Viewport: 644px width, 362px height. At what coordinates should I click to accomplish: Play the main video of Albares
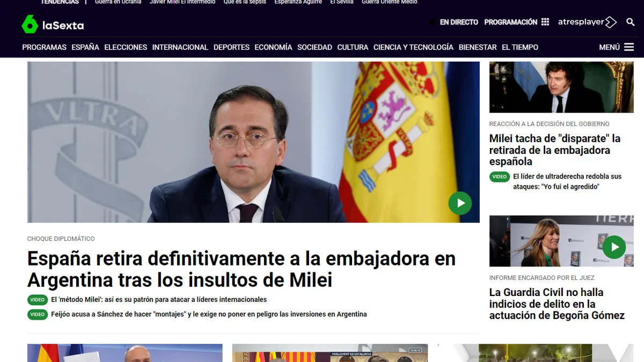(x=460, y=203)
